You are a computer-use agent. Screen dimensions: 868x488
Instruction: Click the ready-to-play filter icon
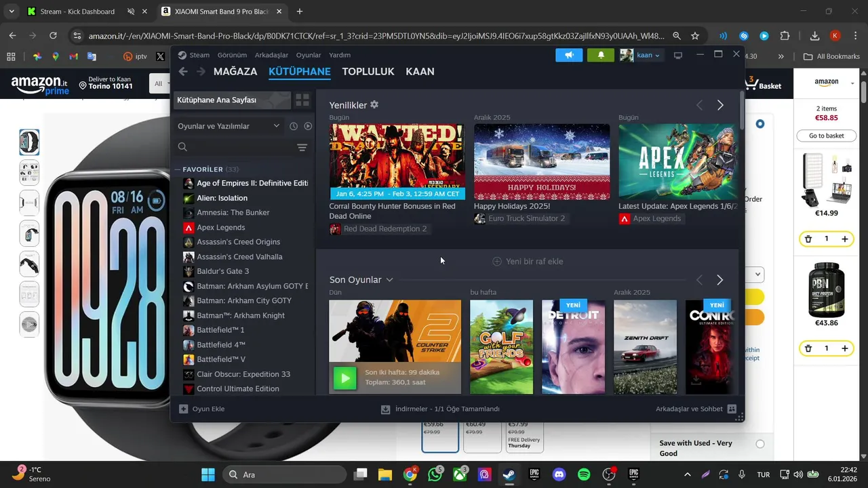point(308,126)
